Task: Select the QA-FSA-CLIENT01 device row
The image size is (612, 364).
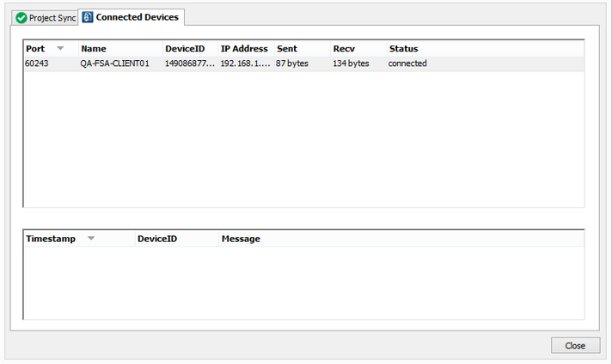Action: point(115,64)
